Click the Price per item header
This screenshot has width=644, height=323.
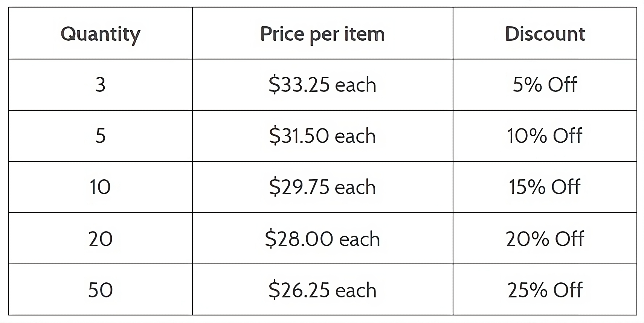tap(322, 34)
